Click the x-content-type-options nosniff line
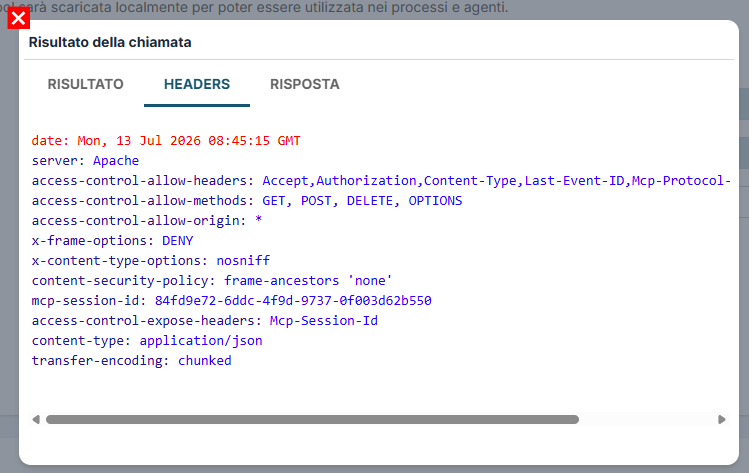The image size is (749, 473). [151, 261]
